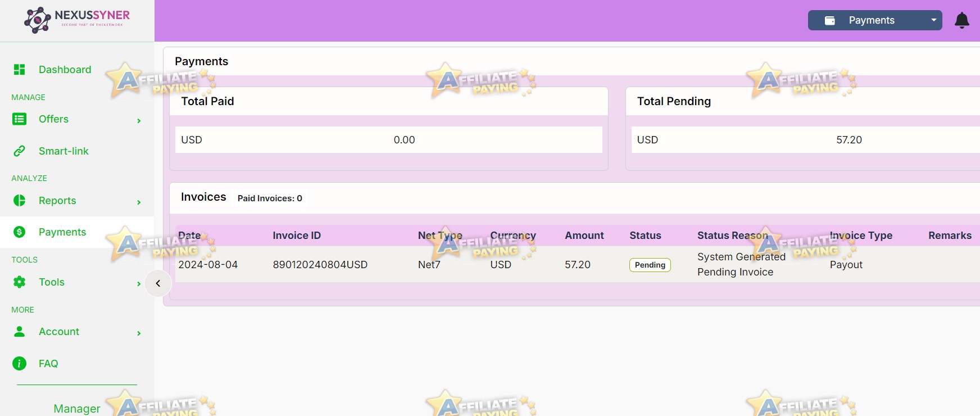Open Smart-link page
The image size is (980, 416).
[x=63, y=151]
